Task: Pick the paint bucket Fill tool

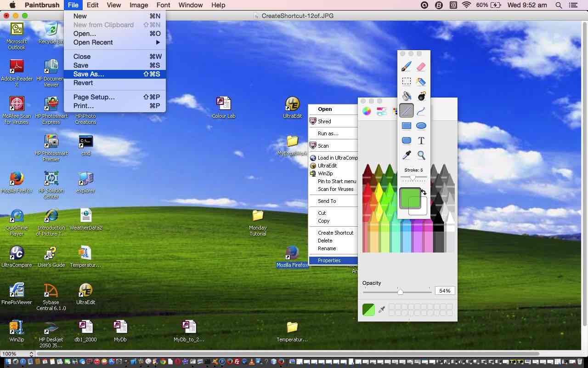Action: point(406,96)
